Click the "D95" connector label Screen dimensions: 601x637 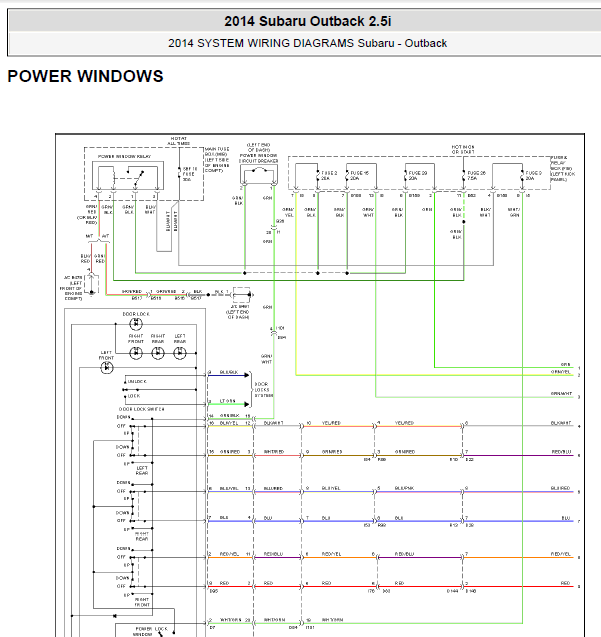coord(213,592)
